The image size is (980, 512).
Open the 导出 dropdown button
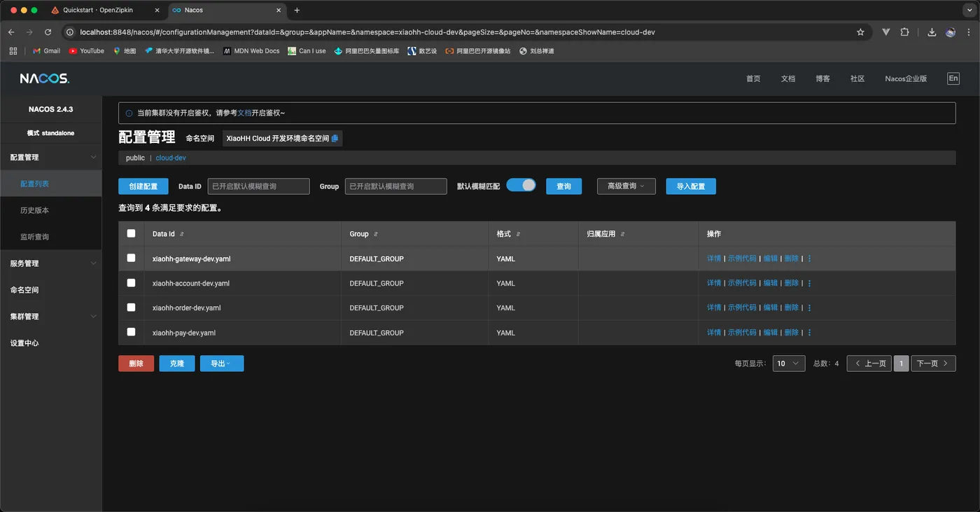(222, 364)
